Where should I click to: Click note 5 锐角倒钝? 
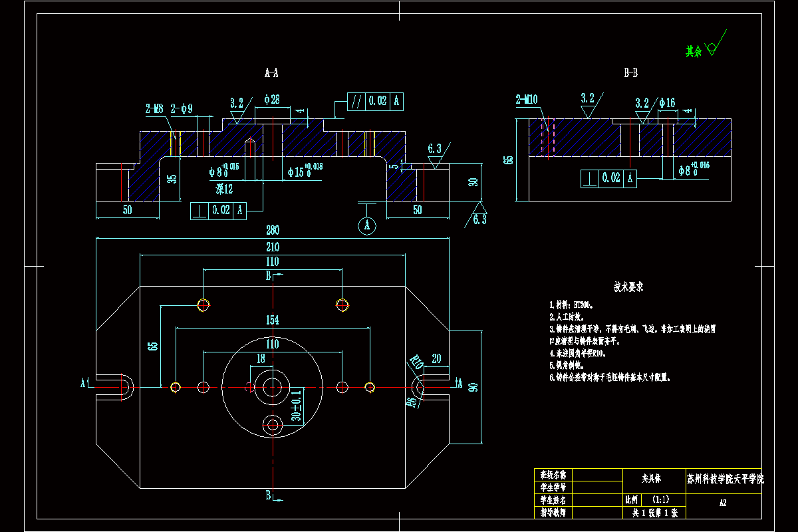point(566,366)
